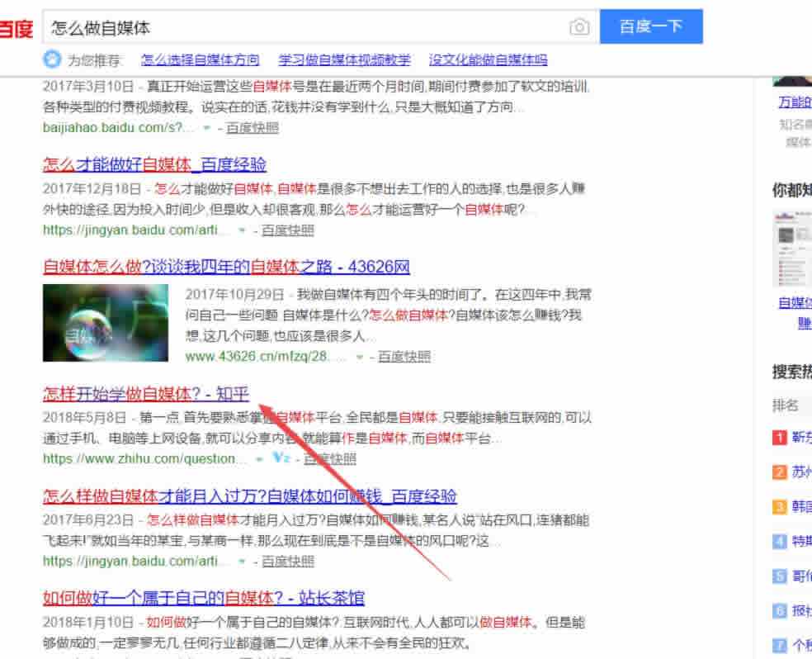Expand dropdown arrow beside first jingyan.baidu.com URL
Screen dimensions: 812x659
[x=241, y=230]
